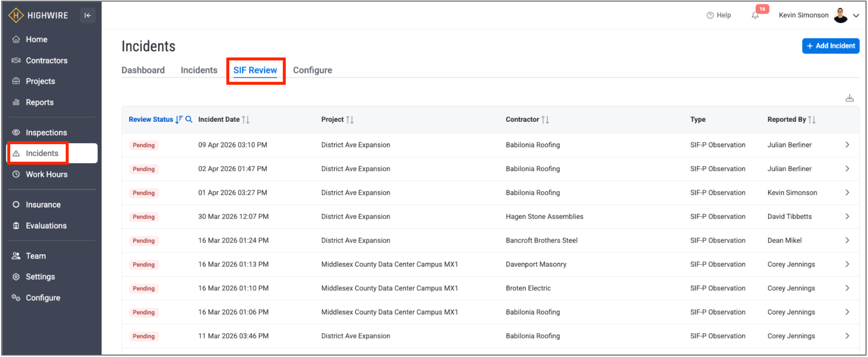Click the Pending badge on the Broten Electric row
This screenshot has width=868, height=357.
point(144,289)
